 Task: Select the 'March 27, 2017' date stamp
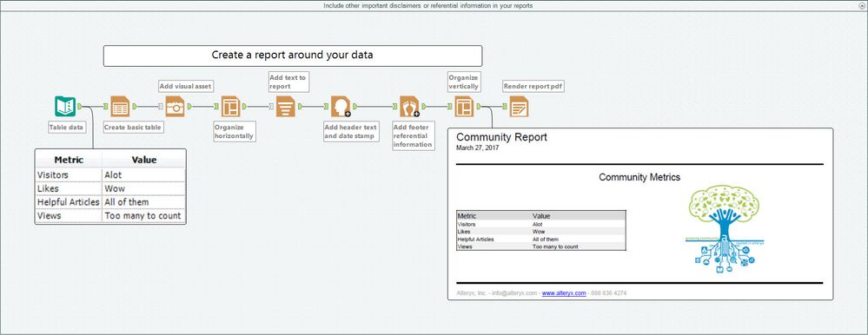point(477,148)
